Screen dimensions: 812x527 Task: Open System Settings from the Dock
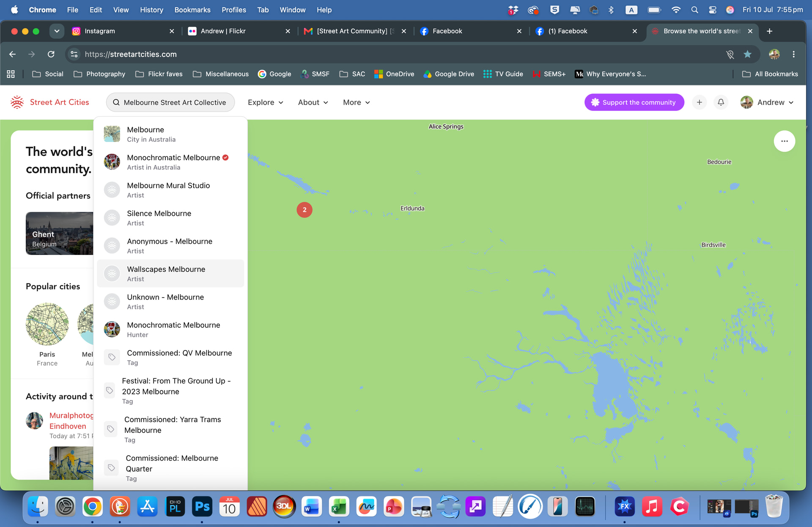tap(65, 506)
